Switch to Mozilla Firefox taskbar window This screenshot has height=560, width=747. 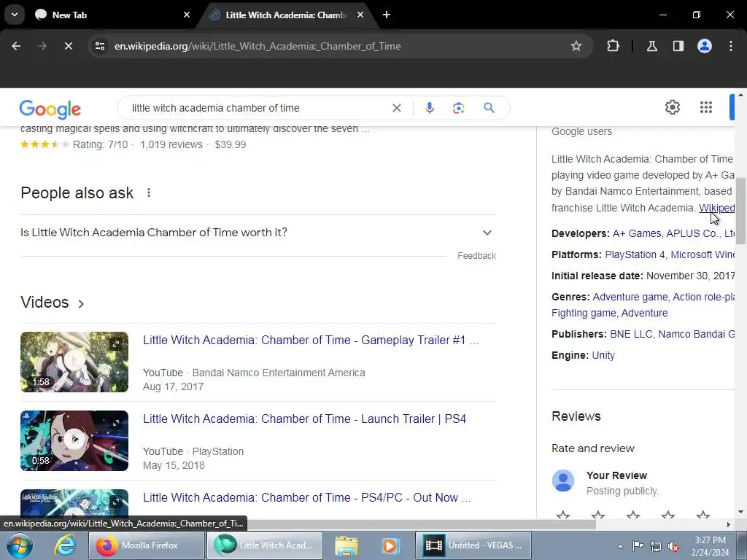pos(147,545)
